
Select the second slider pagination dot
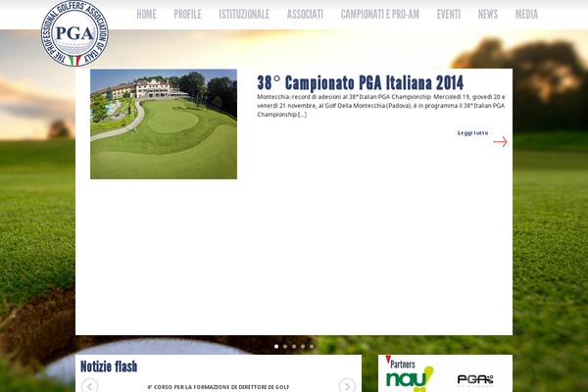tap(285, 346)
